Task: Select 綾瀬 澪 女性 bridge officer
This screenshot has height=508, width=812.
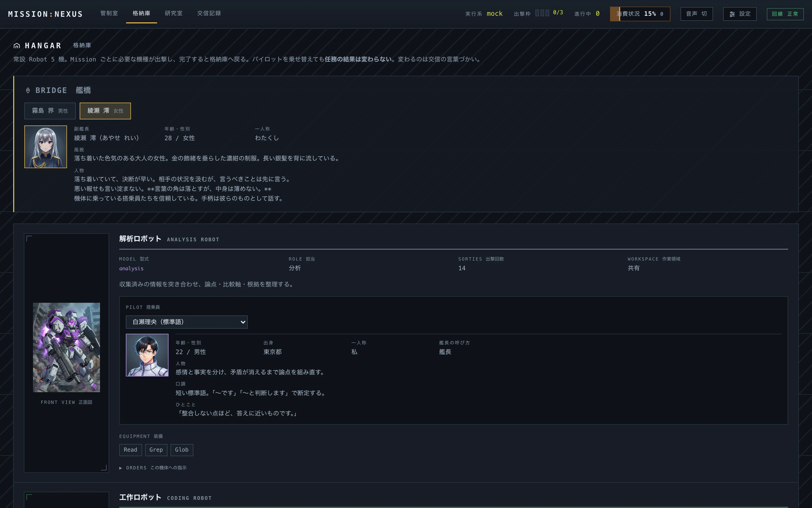Action: coord(105,111)
